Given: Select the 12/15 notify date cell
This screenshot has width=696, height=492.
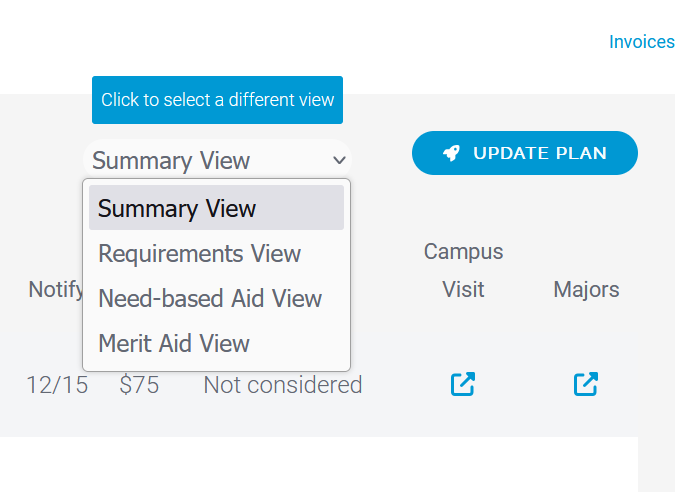Looking at the screenshot, I should tap(57, 385).
